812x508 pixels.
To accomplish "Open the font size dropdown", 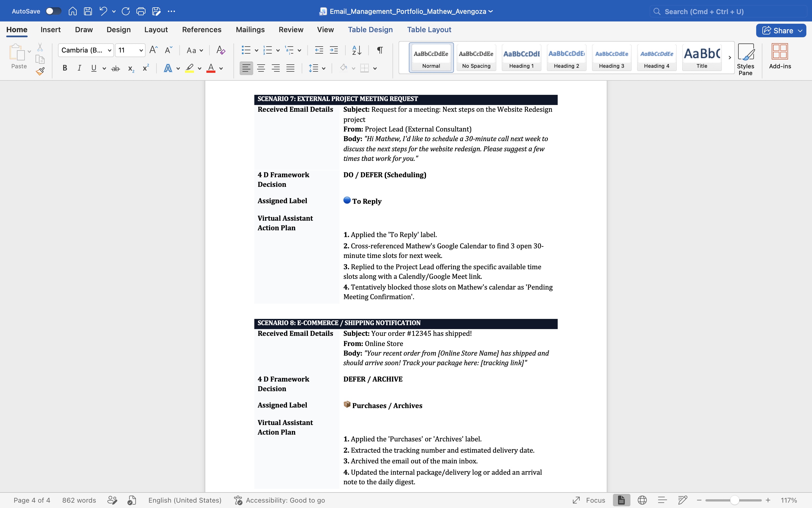I will pos(141,51).
